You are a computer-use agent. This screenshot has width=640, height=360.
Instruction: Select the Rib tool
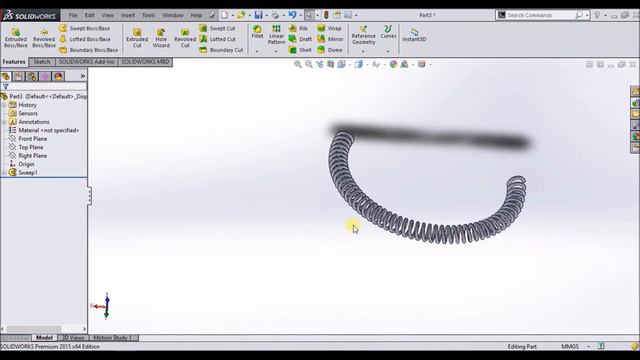pyautogui.click(x=298, y=28)
